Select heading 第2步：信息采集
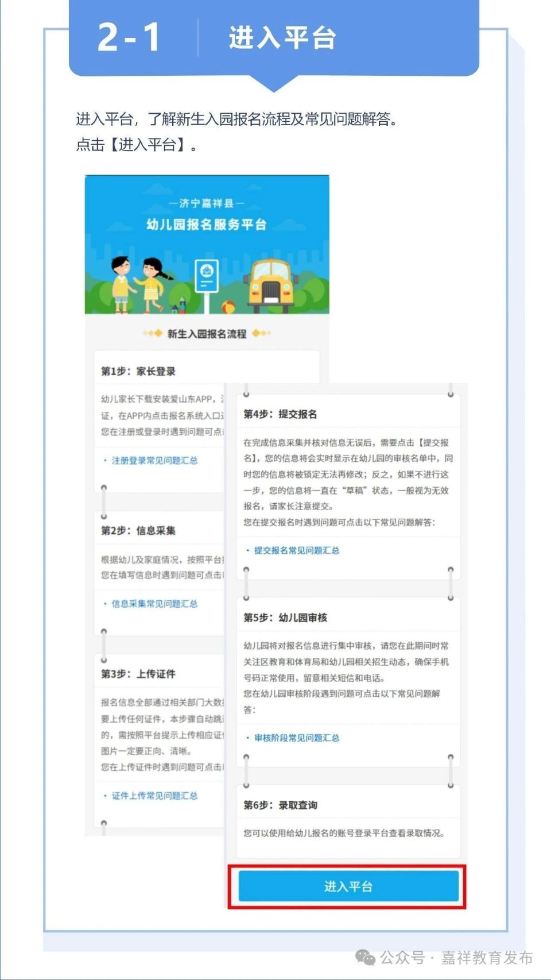The width and height of the screenshot is (551, 980). (138, 530)
